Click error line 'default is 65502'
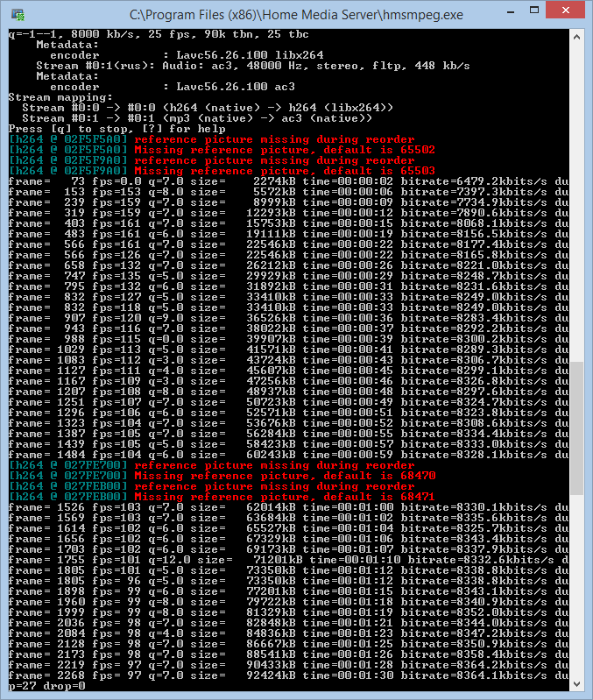This screenshot has height=700, width=593. click(222, 150)
